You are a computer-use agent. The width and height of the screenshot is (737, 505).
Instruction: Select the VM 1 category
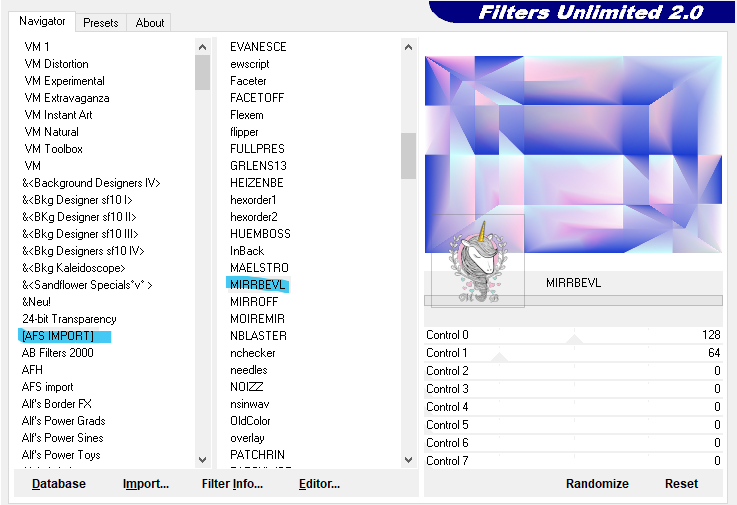pyautogui.click(x=37, y=47)
